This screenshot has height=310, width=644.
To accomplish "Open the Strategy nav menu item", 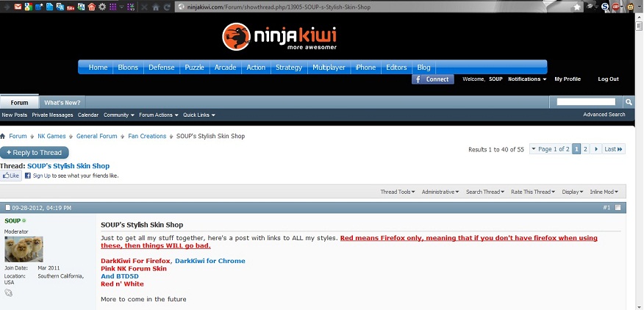I will click(x=289, y=68).
